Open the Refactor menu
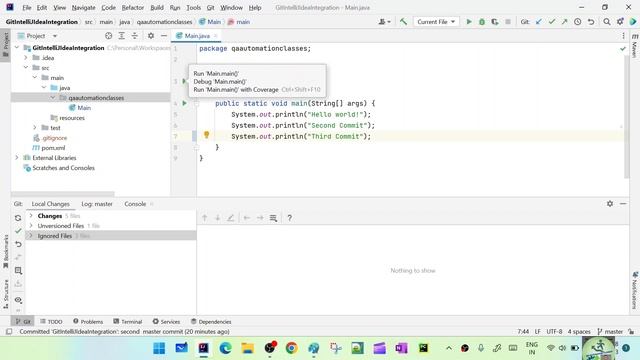Viewport: 640px width, 360px height. coord(133,7)
